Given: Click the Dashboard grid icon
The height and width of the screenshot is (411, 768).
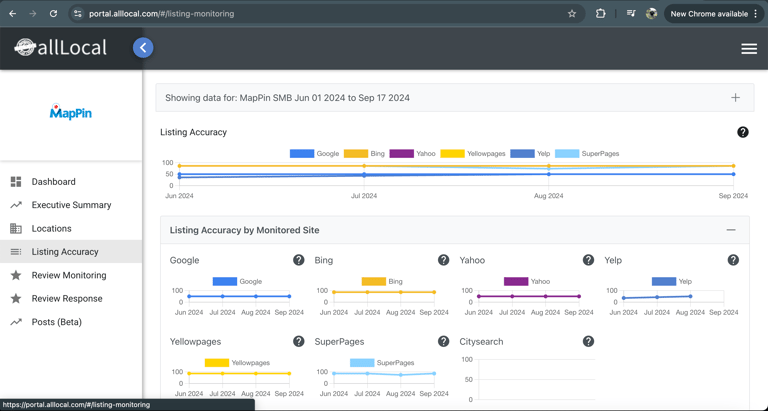Looking at the screenshot, I should (16, 182).
